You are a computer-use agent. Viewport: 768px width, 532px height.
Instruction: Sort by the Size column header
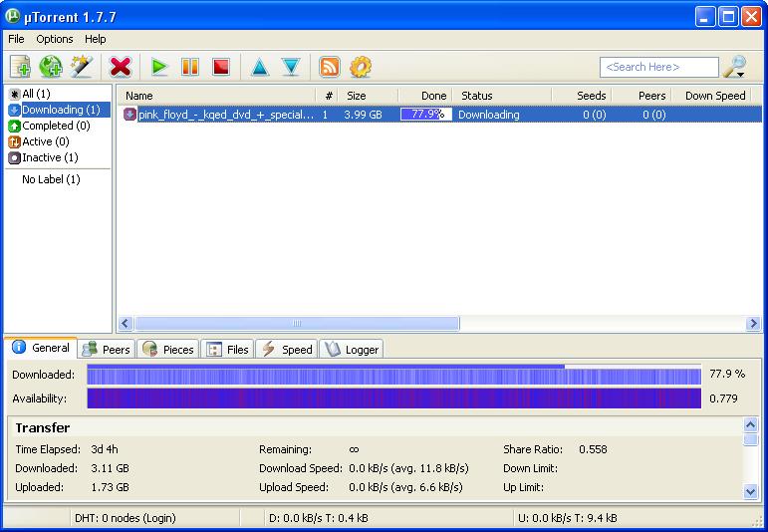pos(370,96)
